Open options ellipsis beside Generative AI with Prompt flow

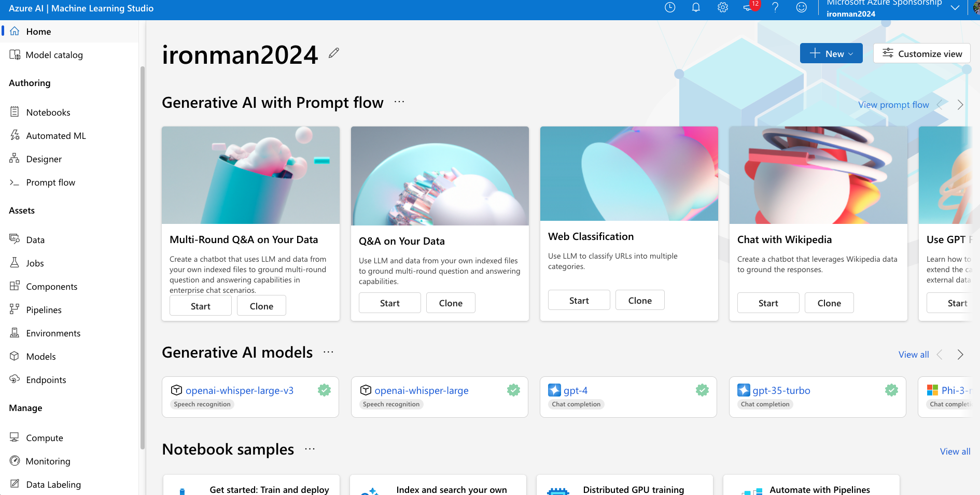399,102
